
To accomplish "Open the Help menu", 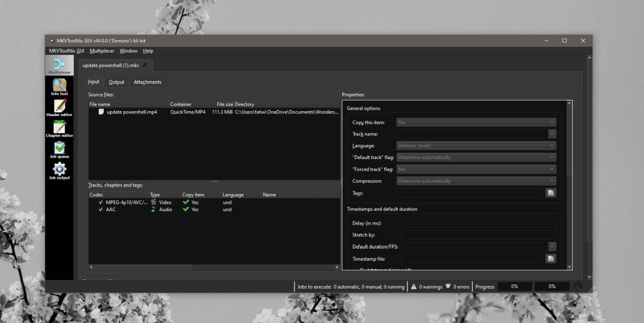I will 148,51.
